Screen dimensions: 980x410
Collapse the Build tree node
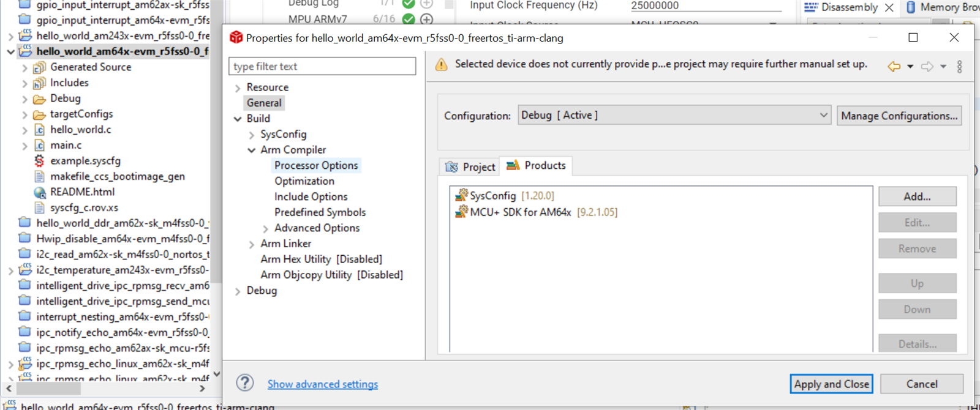pyautogui.click(x=238, y=119)
